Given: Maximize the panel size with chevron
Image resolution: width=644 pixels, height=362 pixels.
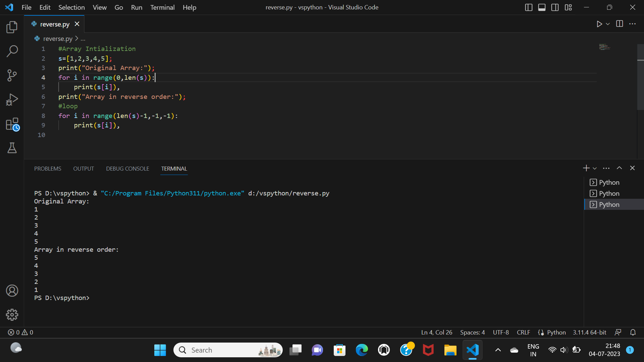Looking at the screenshot, I should pos(619,168).
